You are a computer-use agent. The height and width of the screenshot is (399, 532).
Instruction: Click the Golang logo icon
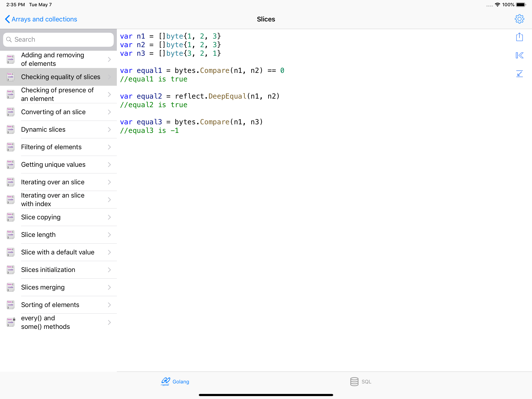click(x=166, y=381)
